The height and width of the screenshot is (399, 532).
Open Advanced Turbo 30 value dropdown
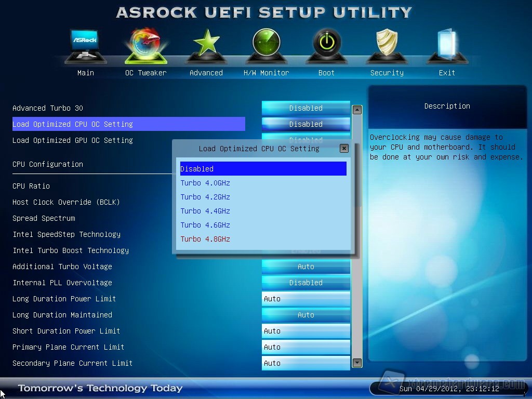point(305,108)
